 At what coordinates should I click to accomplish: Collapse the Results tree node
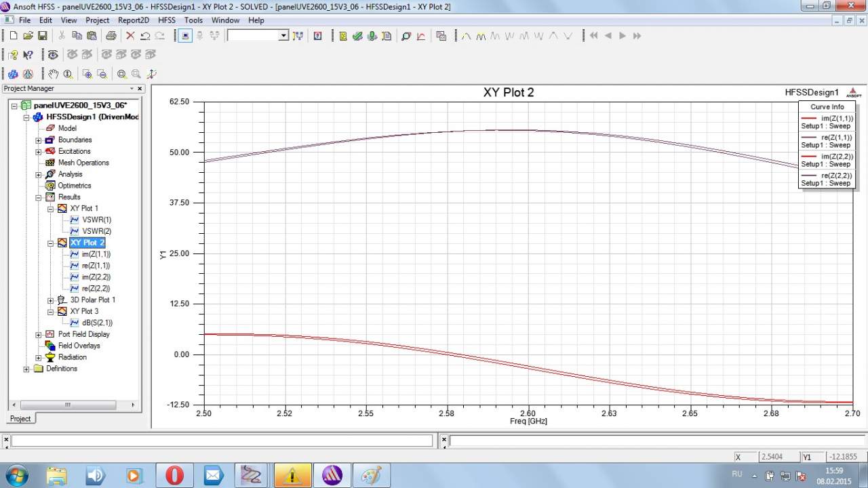pyautogui.click(x=39, y=197)
